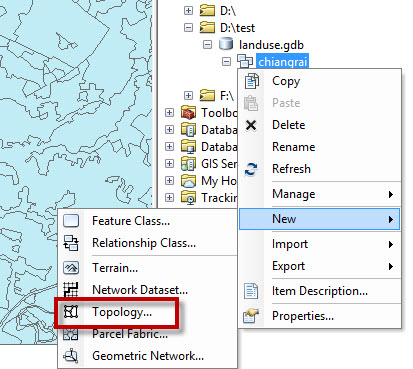Screen dimensions: 413x369
Task: Click the Geometric Network icon
Action: coord(71,356)
